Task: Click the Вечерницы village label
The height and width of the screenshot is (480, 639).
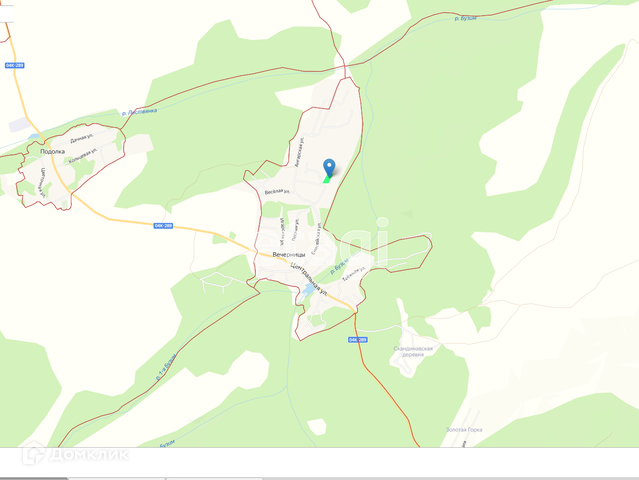Action: pos(289,255)
